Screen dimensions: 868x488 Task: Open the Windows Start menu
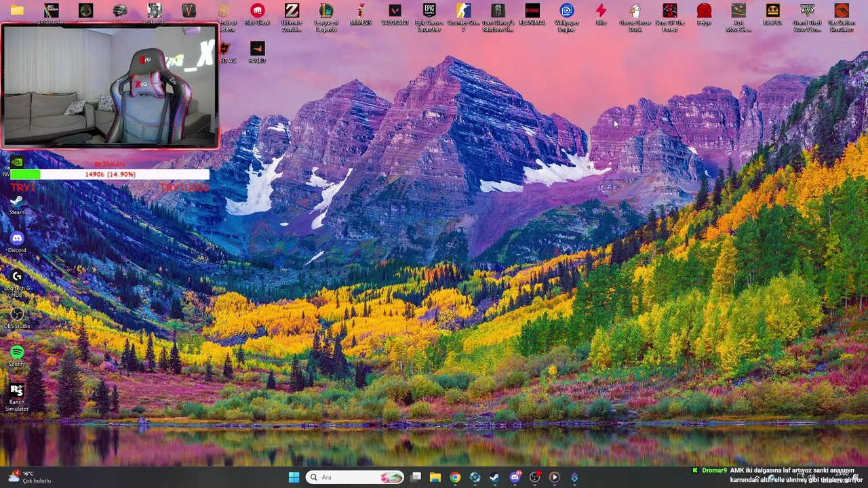click(x=294, y=477)
